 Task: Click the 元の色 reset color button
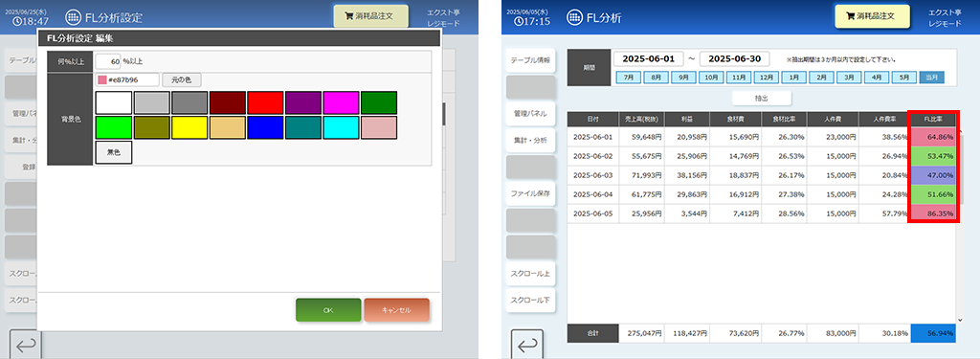pos(182,80)
